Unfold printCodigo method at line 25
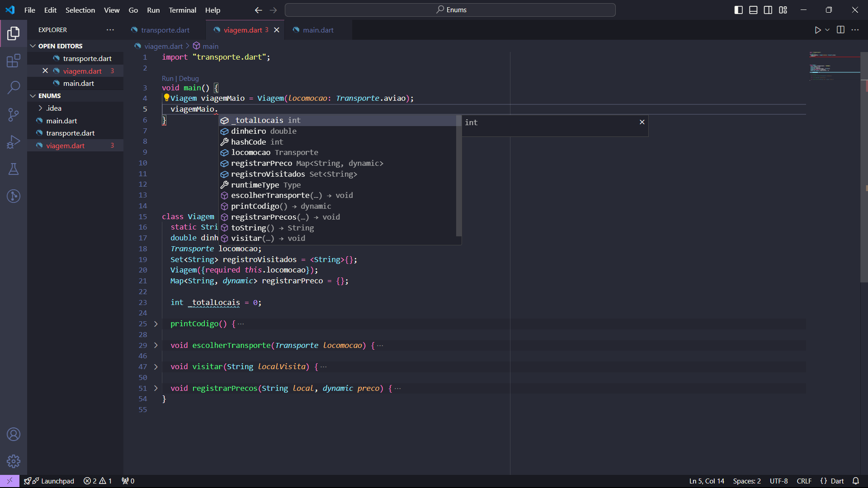868x488 pixels. point(156,324)
